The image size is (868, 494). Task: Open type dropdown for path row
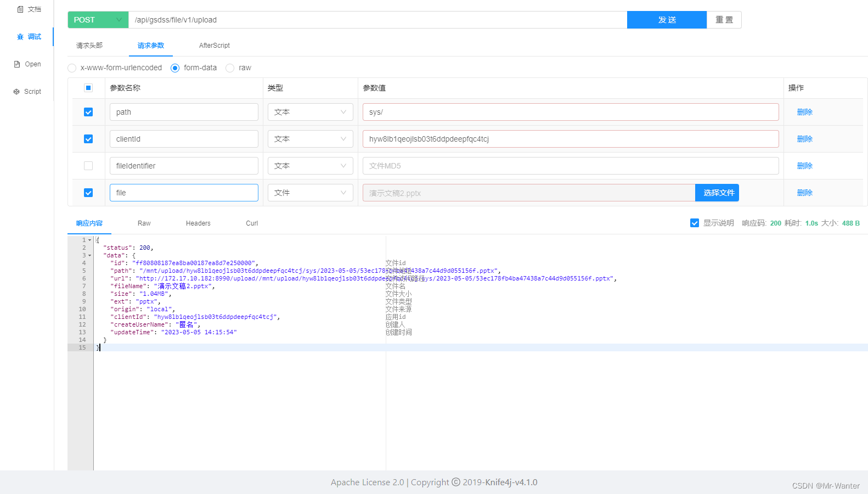(x=311, y=112)
